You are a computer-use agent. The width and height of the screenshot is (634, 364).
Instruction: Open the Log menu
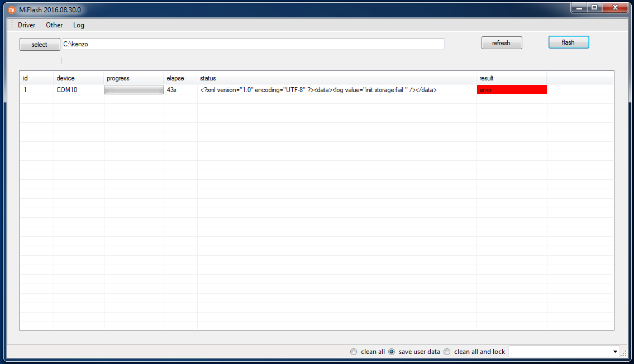(x=79, y=25)
